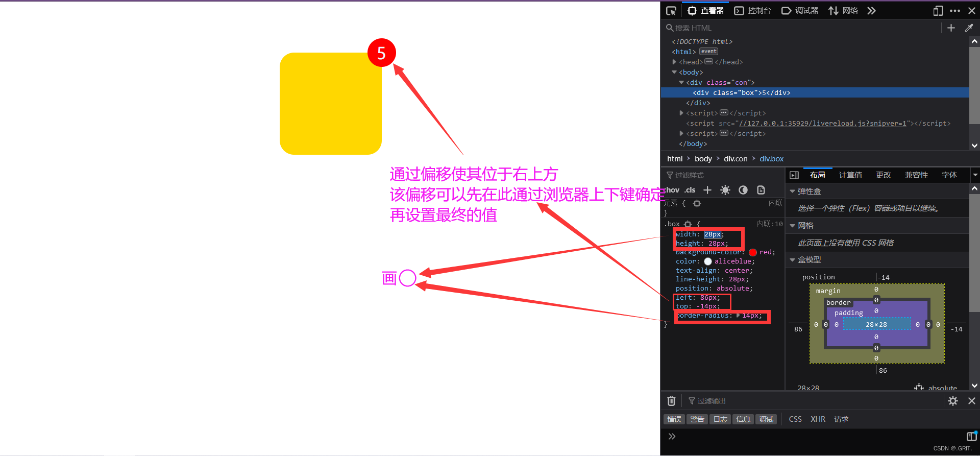Toggle the 警告 warnings filter
Image resolution: width=980 pixels, height=456 pixels.
click(x=697, y=419)
